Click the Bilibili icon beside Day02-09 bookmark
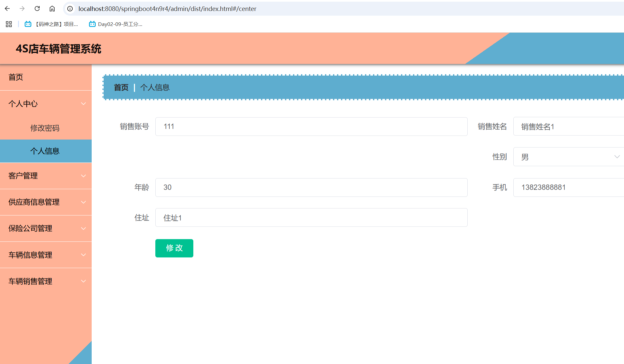 [x=92, y=24]
